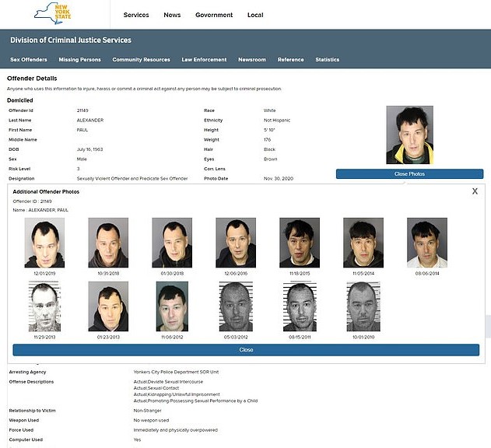The height and width of the screenshot is (448, 491).
Task: Open the photo dated 12/01/2019
Action: (44, 243)
